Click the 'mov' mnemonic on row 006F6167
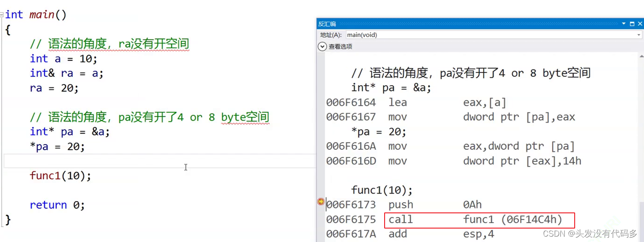Viewport: 644px width, 242px height. [398, 117]
